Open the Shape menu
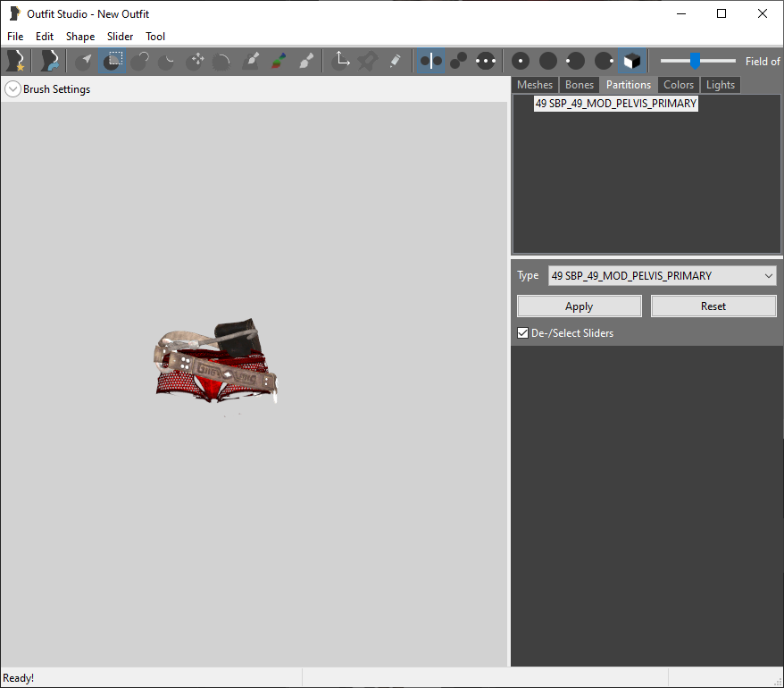This screenshot has height=688, width=784. click(80, 37)
